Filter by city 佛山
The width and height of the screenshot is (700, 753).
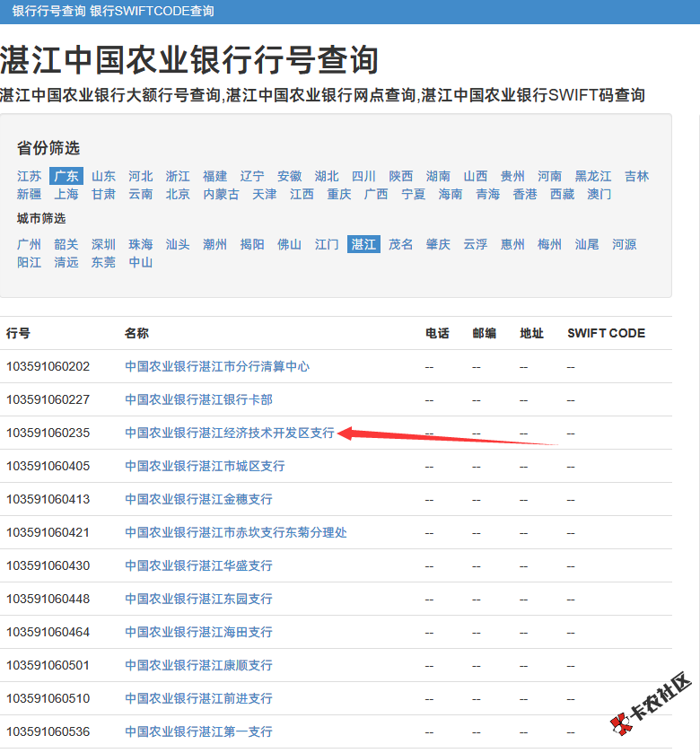coord(289,244)
